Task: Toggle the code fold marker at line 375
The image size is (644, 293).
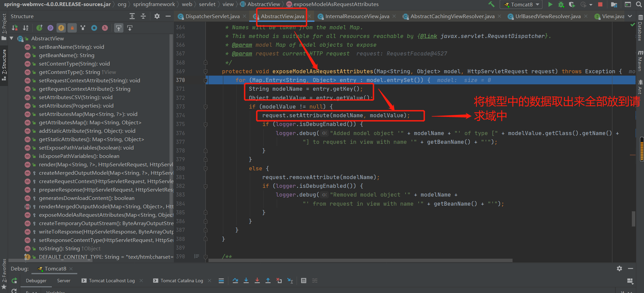Action: pyautogui.click(x=205, y=124)
